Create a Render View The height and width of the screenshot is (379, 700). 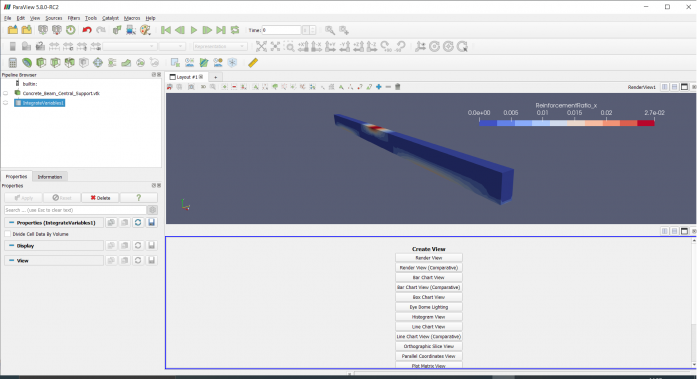[429, 258]
